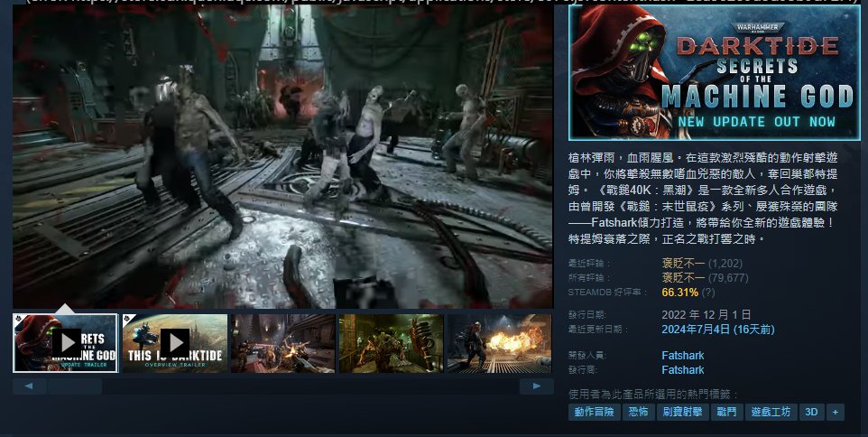This screenshot has width=868, height=437.
Task: Click the main video preview area
Action: point(283,156)
